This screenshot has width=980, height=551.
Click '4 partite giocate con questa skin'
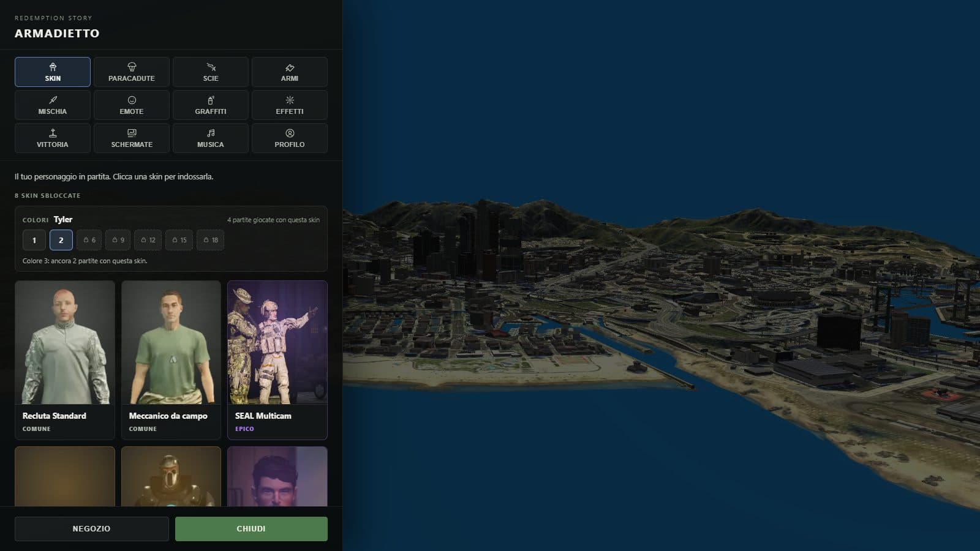[x=273, y=220]
